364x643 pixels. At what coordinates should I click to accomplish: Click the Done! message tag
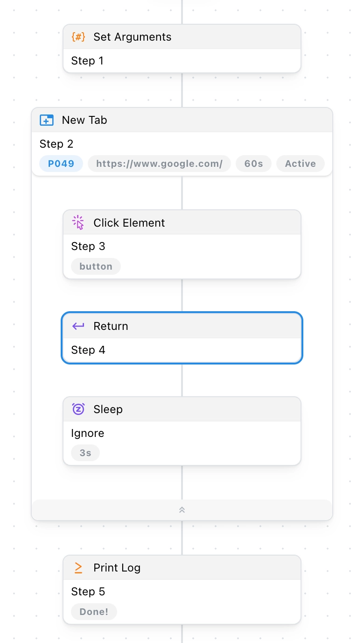click(x=94, y=612)
